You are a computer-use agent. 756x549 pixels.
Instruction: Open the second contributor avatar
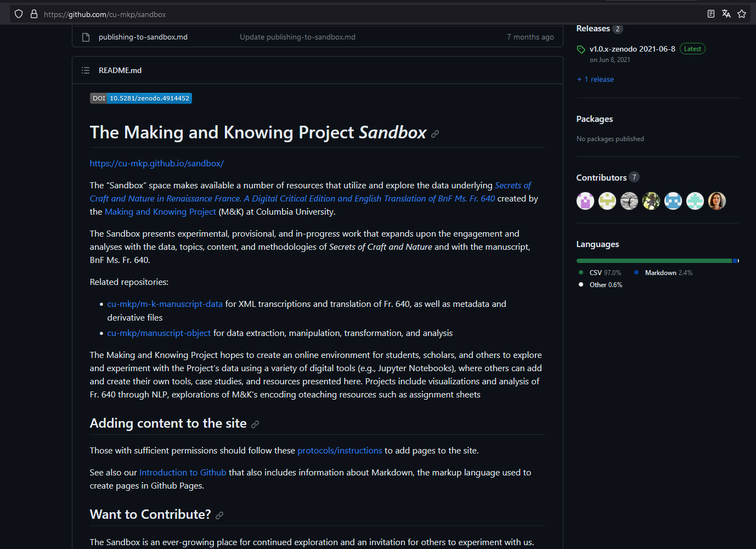[x=607, y=201]
